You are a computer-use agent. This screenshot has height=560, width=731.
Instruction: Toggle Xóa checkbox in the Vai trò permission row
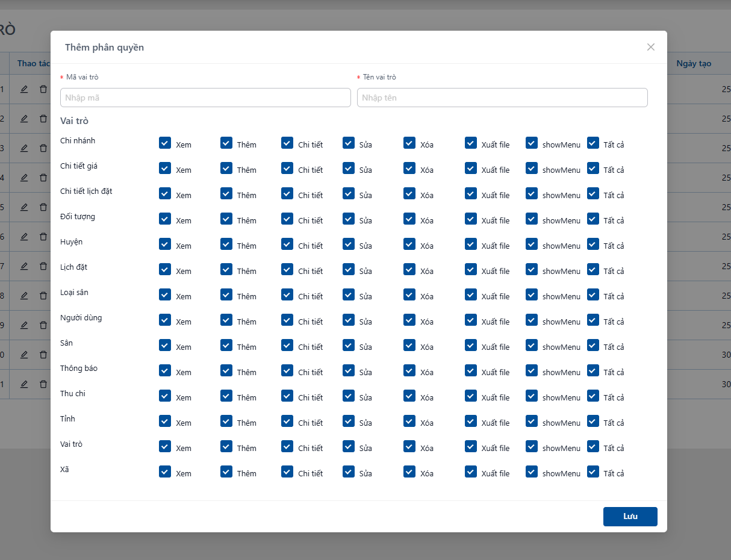click(409, 446)
